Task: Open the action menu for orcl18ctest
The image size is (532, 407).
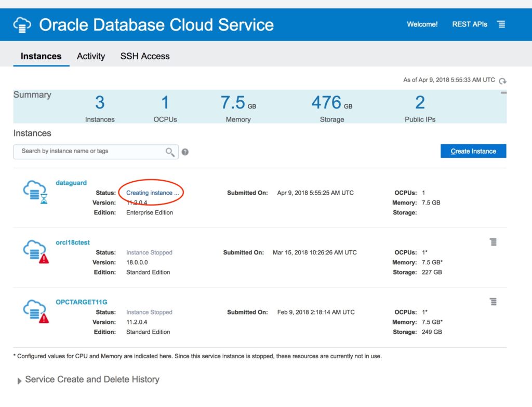Action: (493, 242)
